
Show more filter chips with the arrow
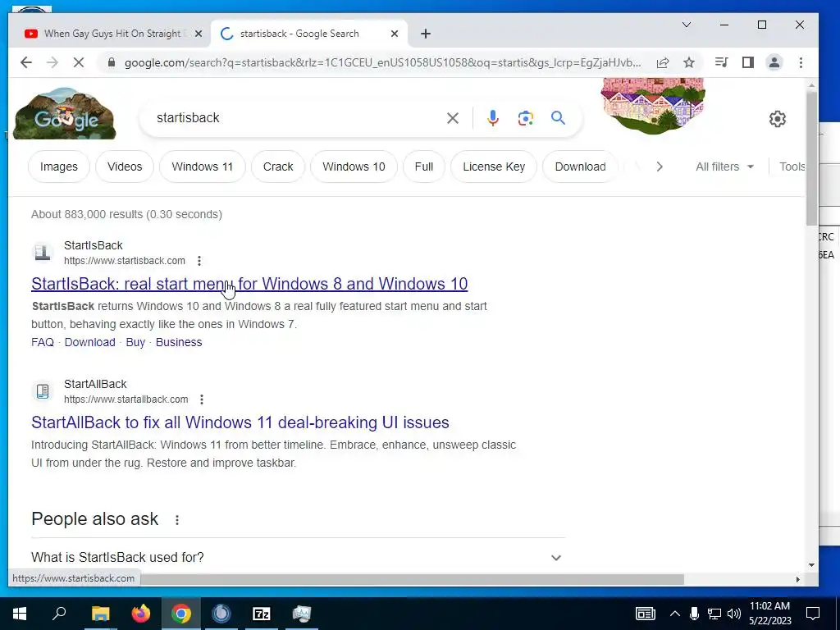[x=660, y=167]
